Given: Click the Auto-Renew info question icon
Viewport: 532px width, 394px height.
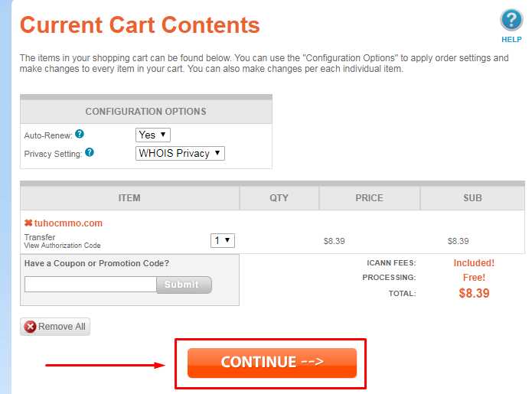Looking at the screenshot, I should tap(80, 134).
